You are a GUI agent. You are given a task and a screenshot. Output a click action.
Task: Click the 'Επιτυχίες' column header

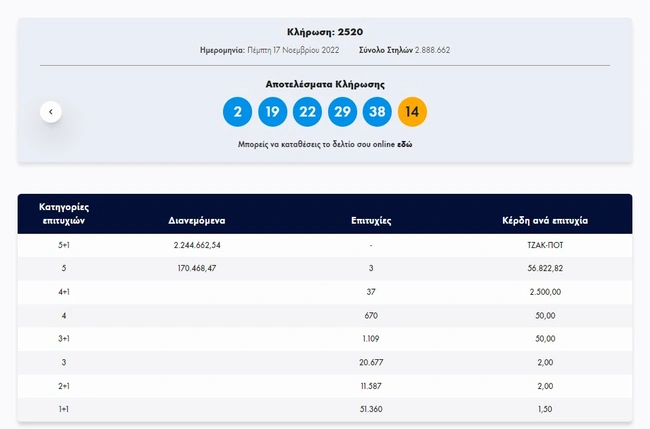tap(370, 219)
